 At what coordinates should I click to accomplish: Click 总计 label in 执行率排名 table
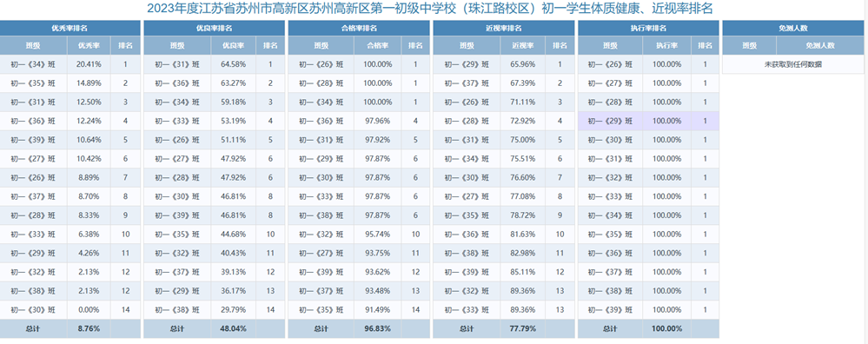[610, 328]
